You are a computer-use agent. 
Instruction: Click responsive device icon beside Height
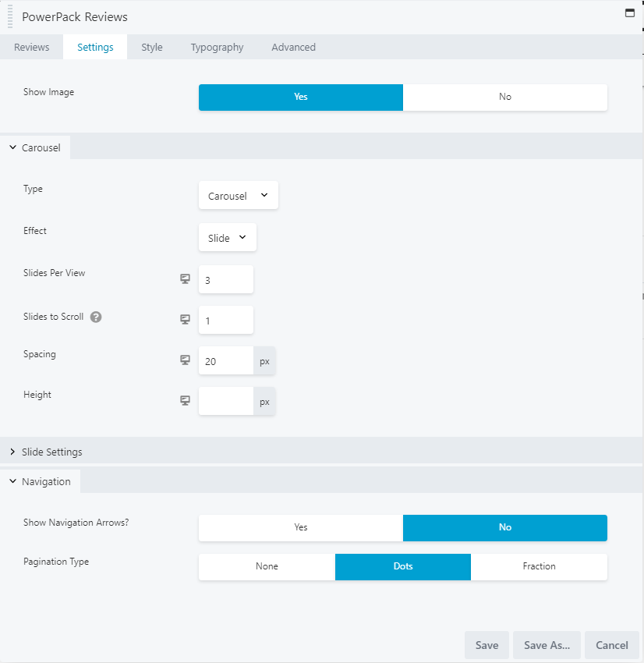click(185, 400)
